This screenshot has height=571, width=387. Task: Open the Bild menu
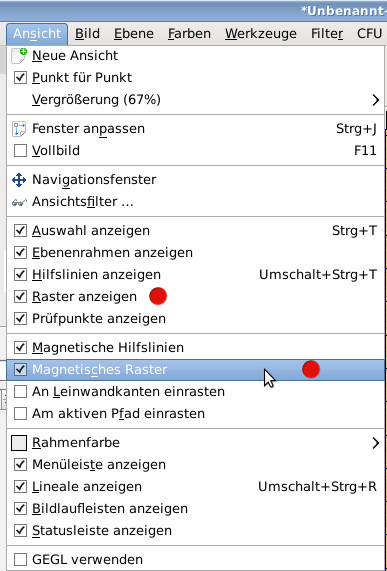pyautogui.click(x=87, y=34)
